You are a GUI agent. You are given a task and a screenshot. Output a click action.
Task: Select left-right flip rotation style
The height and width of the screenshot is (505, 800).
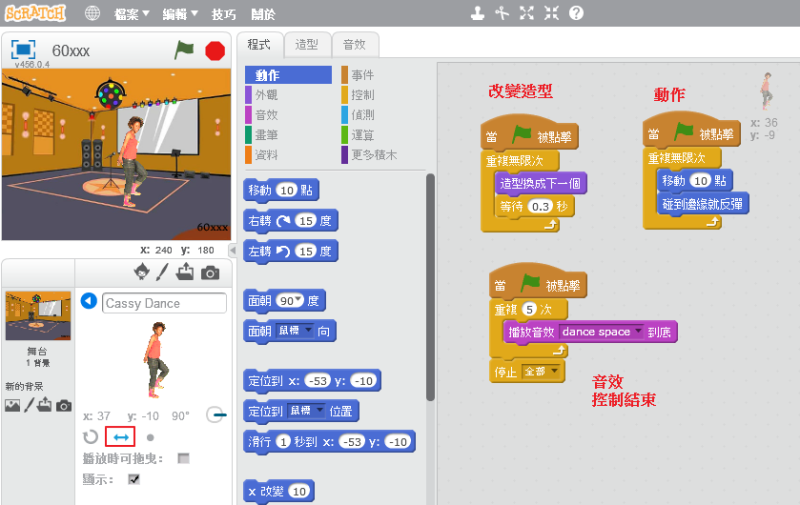click(120, 437)
